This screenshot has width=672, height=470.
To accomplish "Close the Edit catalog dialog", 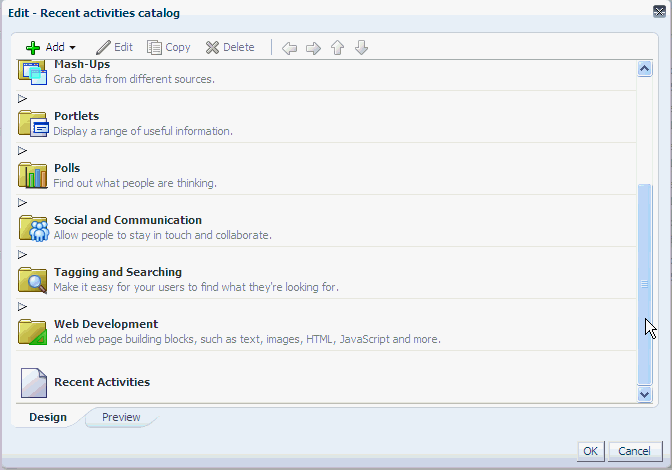I will 659,12.
